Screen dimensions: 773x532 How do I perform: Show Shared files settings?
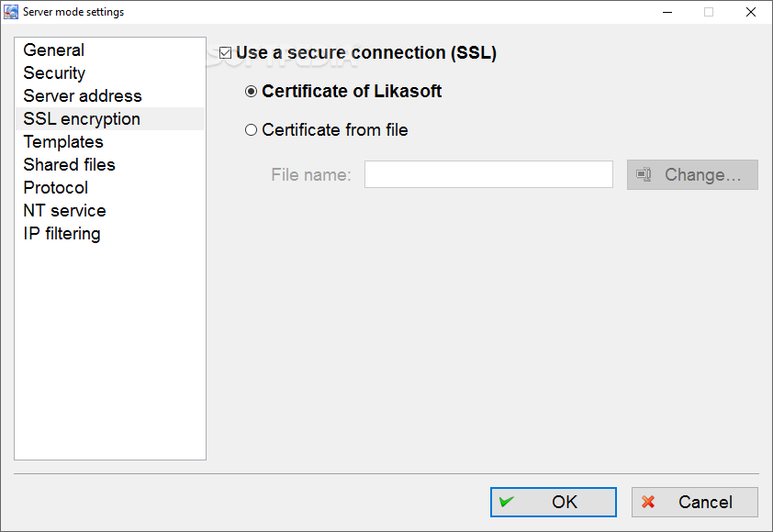tap(69, 164)
